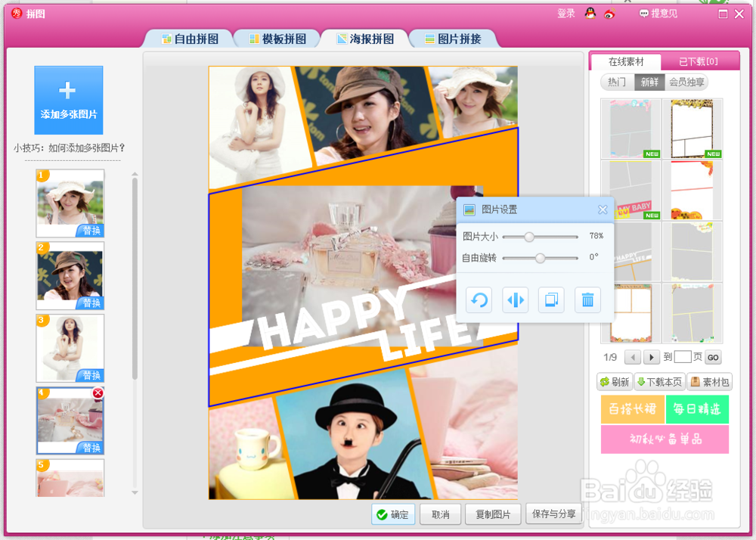Click the page number input field
756x540 pixels.
click(682, 357)
